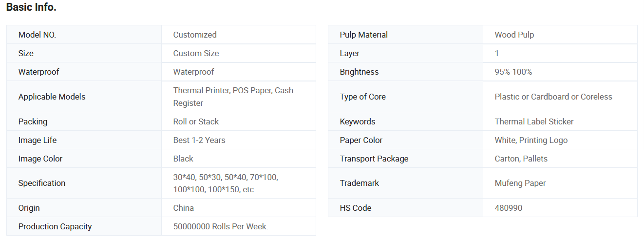Select the Image Color label
This screenshot has width=644, height=242.
[x=40, y=159]
